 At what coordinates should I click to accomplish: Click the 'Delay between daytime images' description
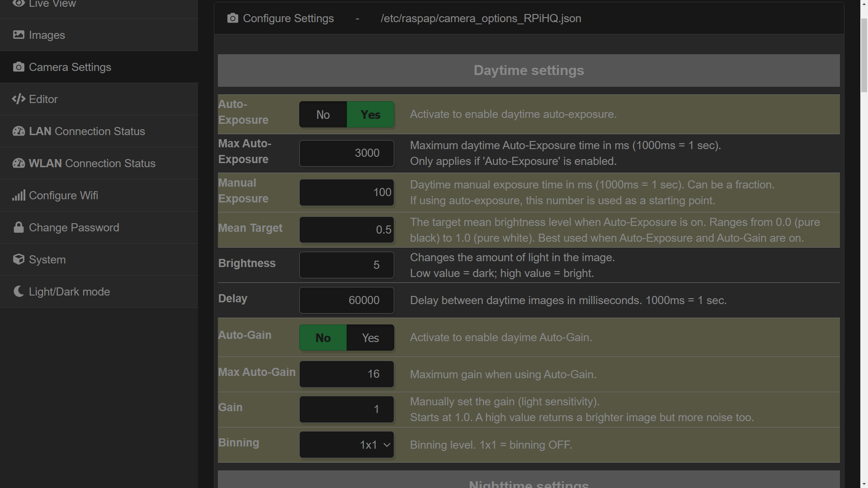tap(568, 300)
